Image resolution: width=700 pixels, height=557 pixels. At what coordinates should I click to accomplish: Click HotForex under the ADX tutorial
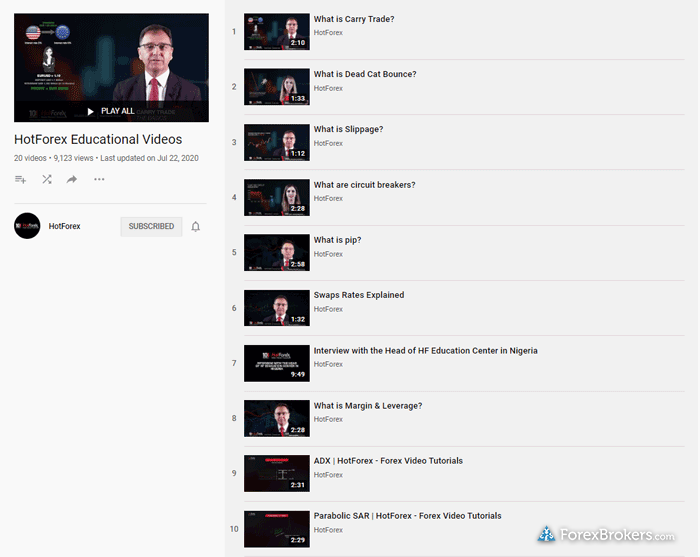[328, 475]
